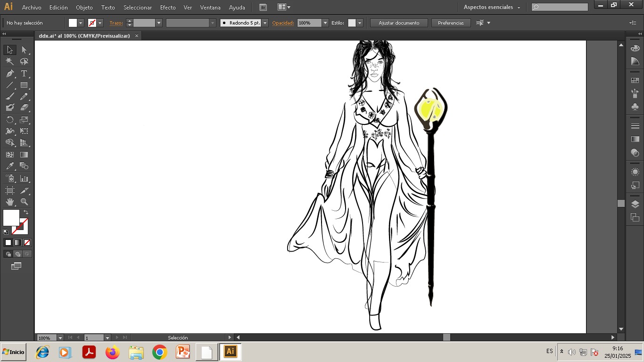Select the Blend tool
644x362 pixels.
24,166
